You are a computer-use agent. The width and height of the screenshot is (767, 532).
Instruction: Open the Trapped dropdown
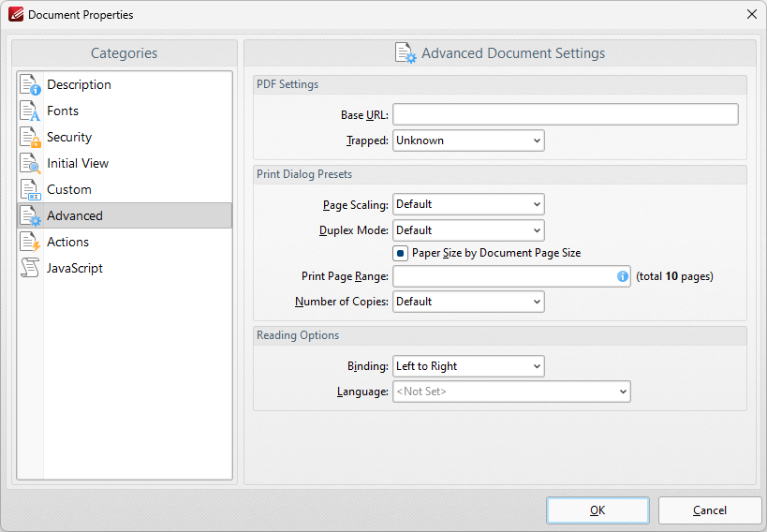468,140
